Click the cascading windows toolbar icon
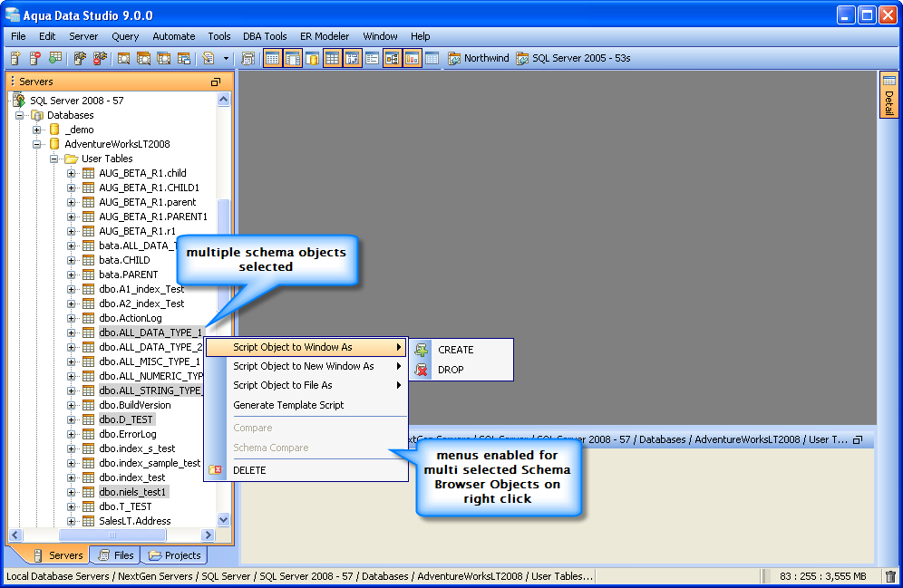This screenshot has height=588, width=903. pyautogui.click(x=184, y=58)
